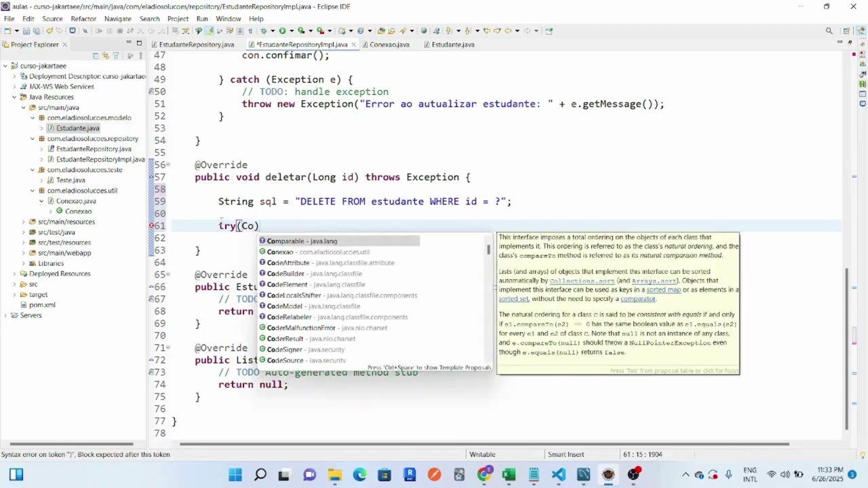The image size is (868, 488).
Task: Close the Project Explorer tab
Action: click(x=65, y=44)
